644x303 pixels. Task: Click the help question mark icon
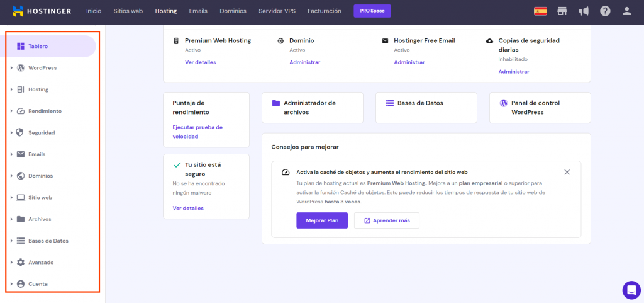[605, 11]
